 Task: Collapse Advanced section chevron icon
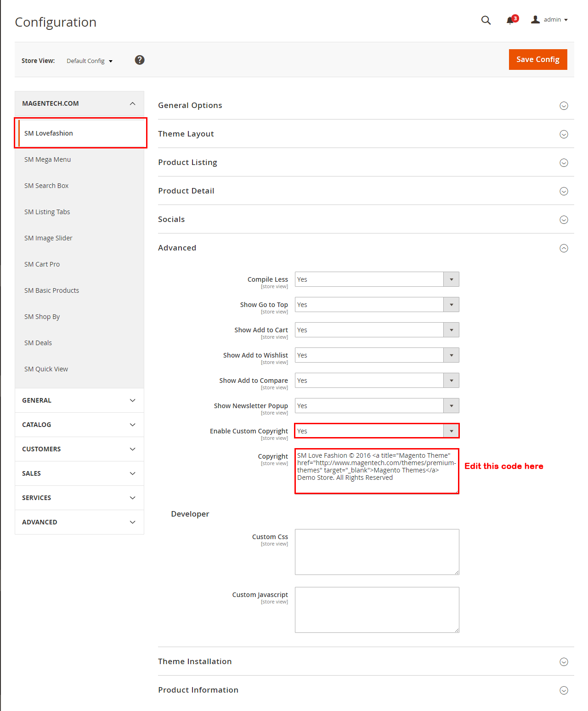tap(564, 248)
